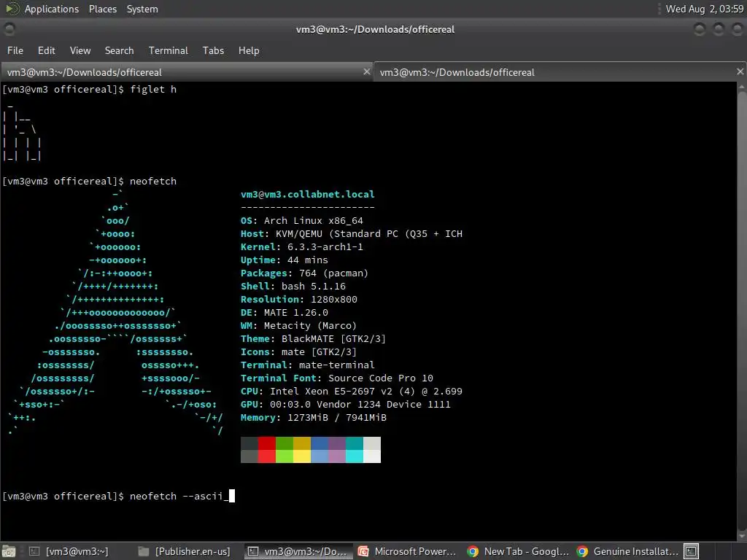
Task: Open the View menu
Action: [80, 50]
